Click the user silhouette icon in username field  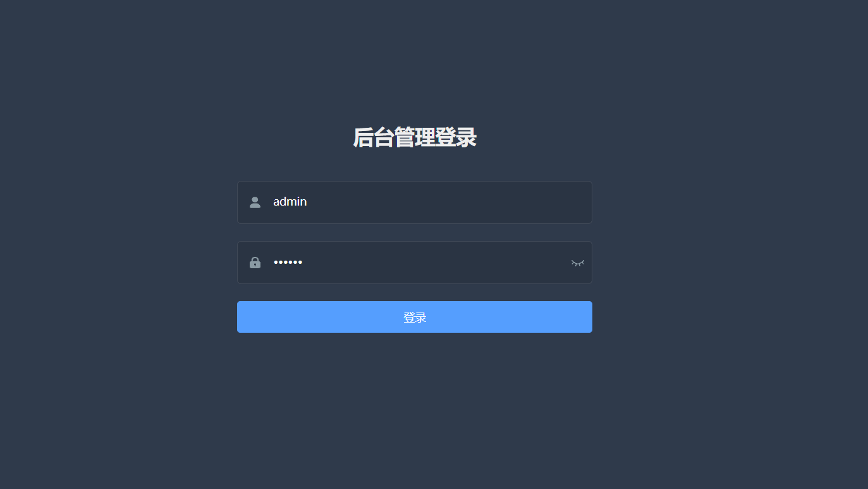pyautogui.click(x=255, y=202)
